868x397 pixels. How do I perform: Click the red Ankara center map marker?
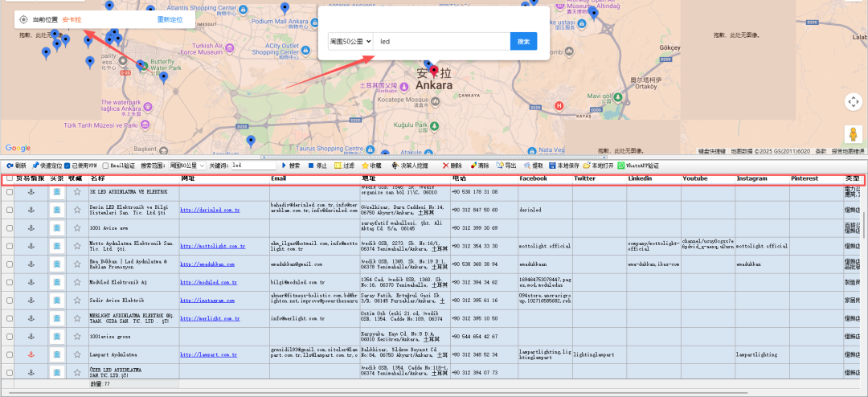[435, 72]
